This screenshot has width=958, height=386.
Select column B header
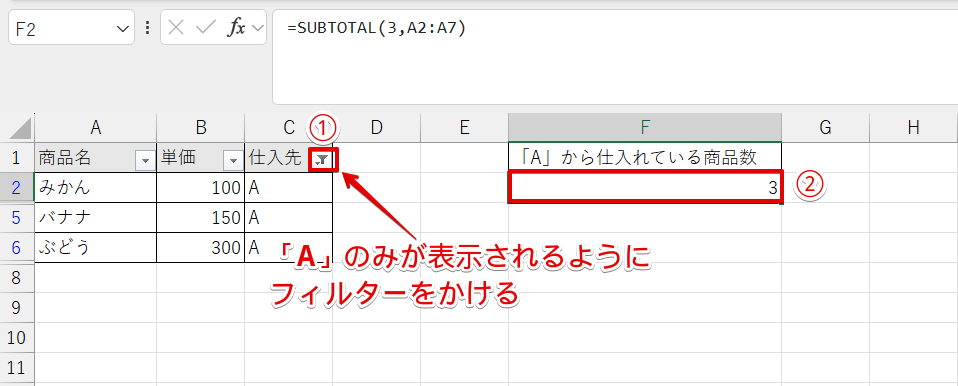tap(200, 127)
